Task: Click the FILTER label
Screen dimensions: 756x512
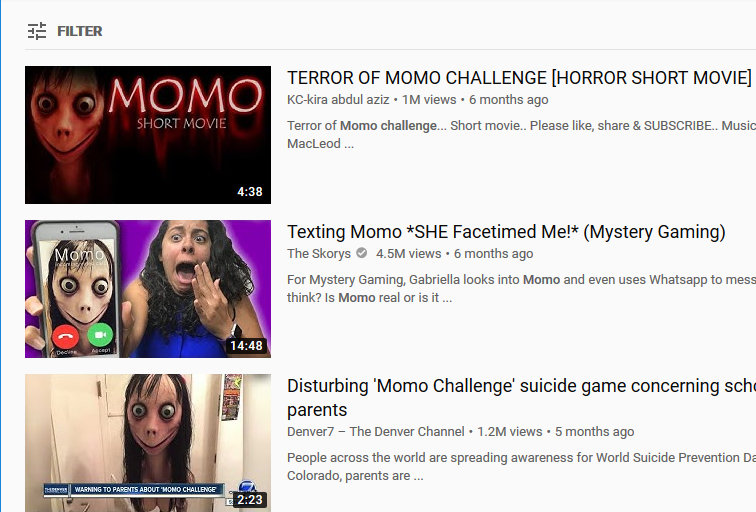Action: coord(80,31)
